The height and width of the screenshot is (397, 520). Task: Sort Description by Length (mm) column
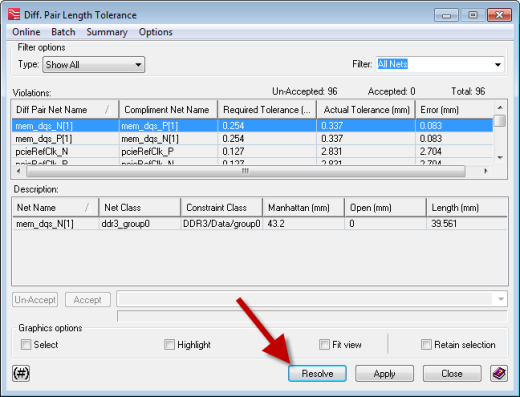(x=467, y=208)
